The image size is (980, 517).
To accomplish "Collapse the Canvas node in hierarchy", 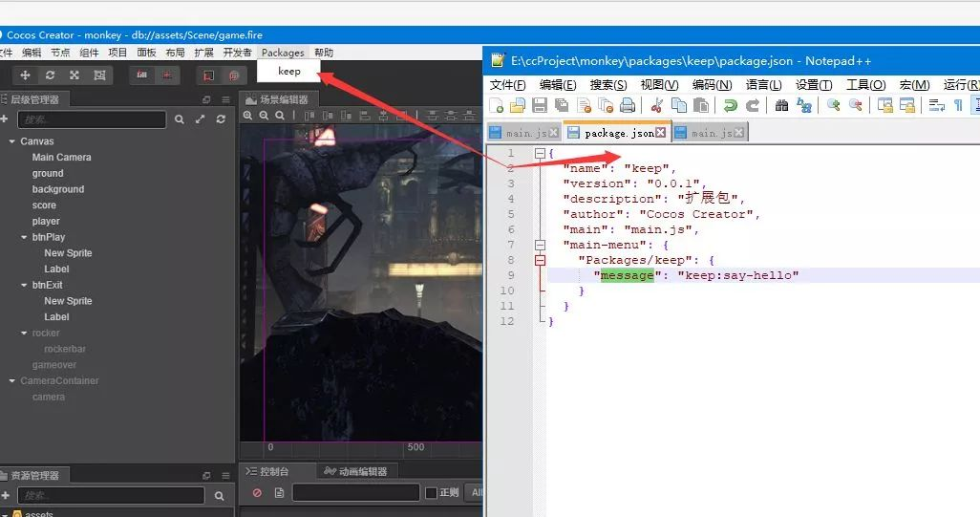I will pos(11,141).
